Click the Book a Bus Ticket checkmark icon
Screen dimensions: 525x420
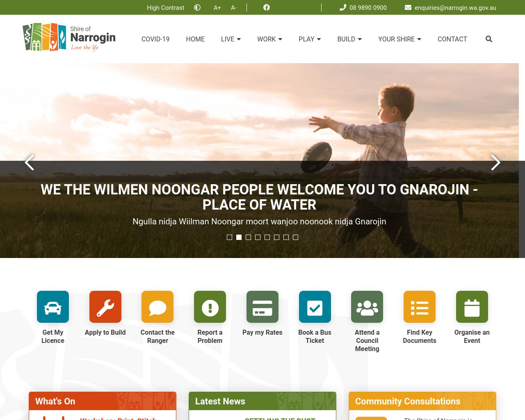[x=315, y=306]
